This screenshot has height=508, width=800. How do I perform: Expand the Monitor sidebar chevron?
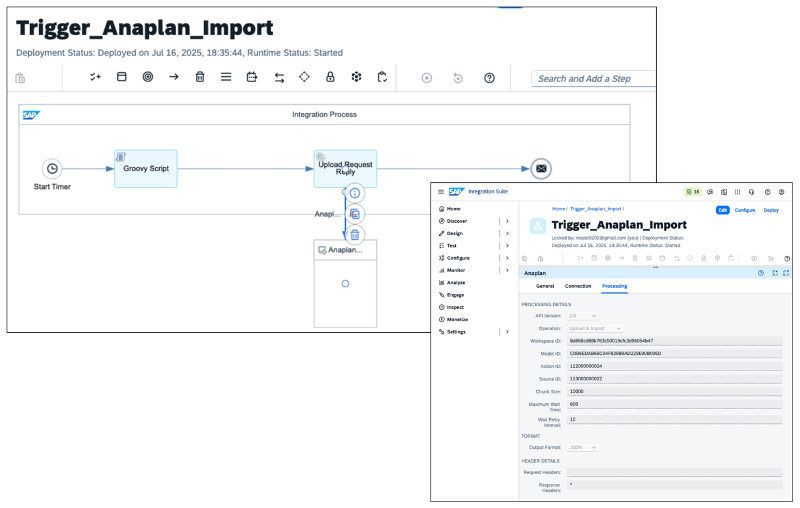click(507, 270)
